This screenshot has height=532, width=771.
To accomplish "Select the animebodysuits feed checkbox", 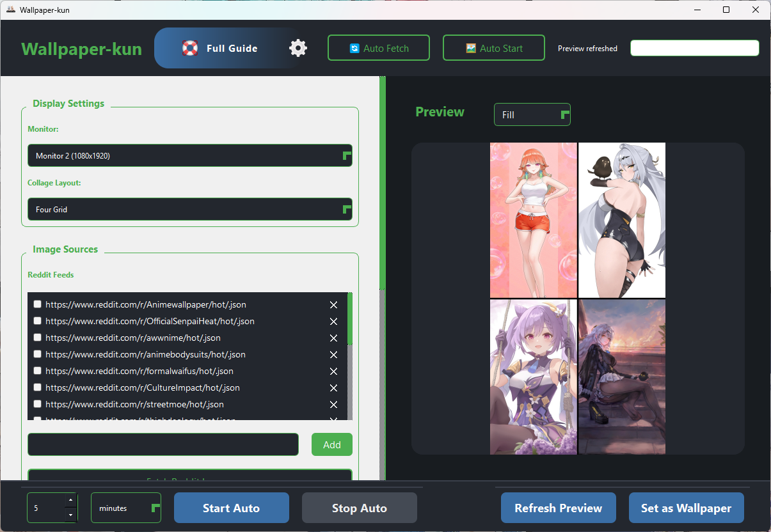I will 38,354.
